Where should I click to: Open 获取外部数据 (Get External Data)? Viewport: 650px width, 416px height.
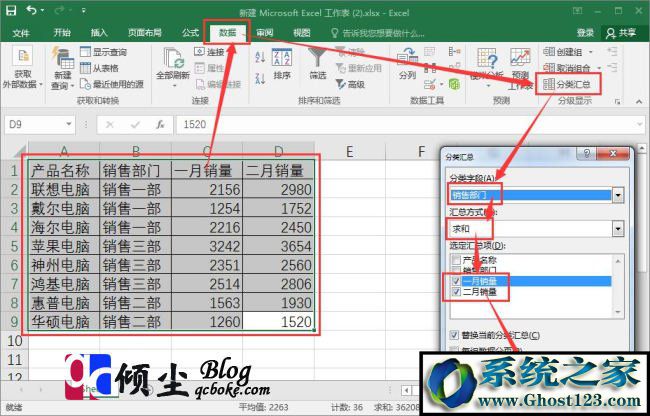[22, 68]
